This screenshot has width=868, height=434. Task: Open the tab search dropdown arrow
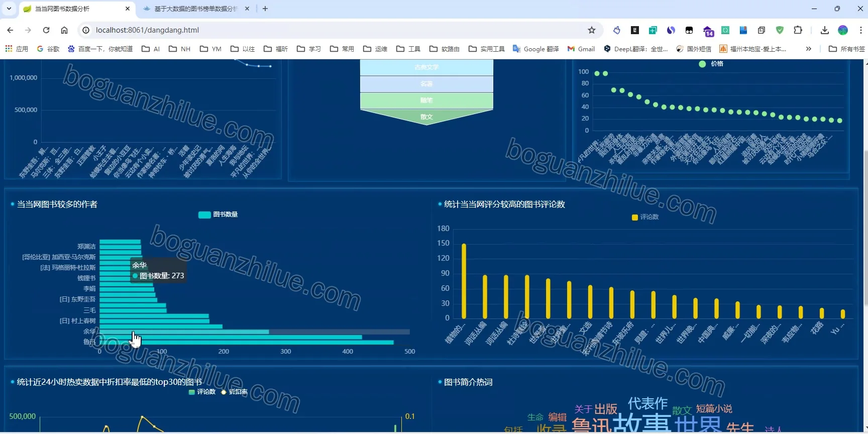(9, 9)
